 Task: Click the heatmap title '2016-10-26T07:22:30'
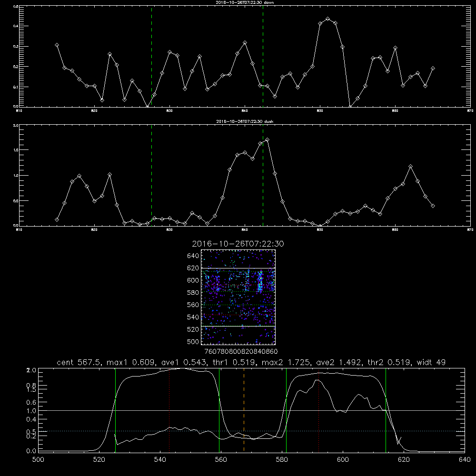(238, 244)
